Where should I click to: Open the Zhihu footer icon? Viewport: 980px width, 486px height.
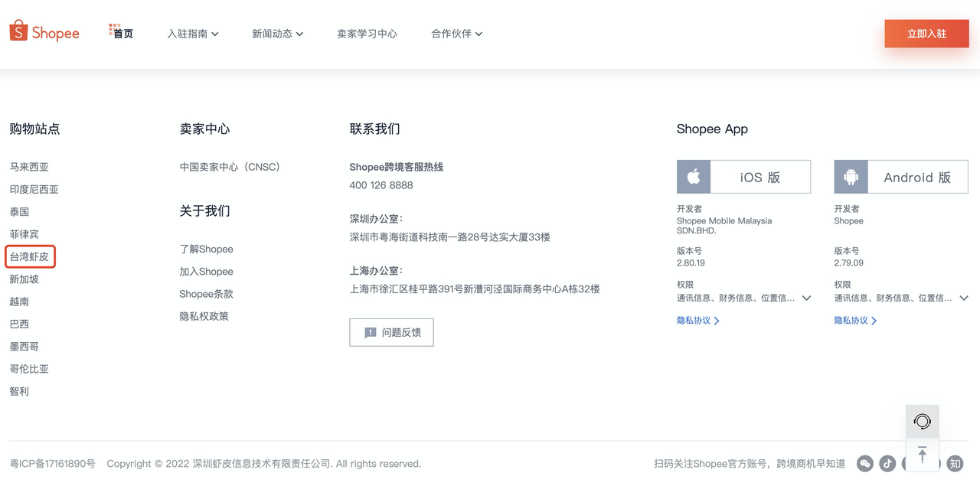coord(955,463)
